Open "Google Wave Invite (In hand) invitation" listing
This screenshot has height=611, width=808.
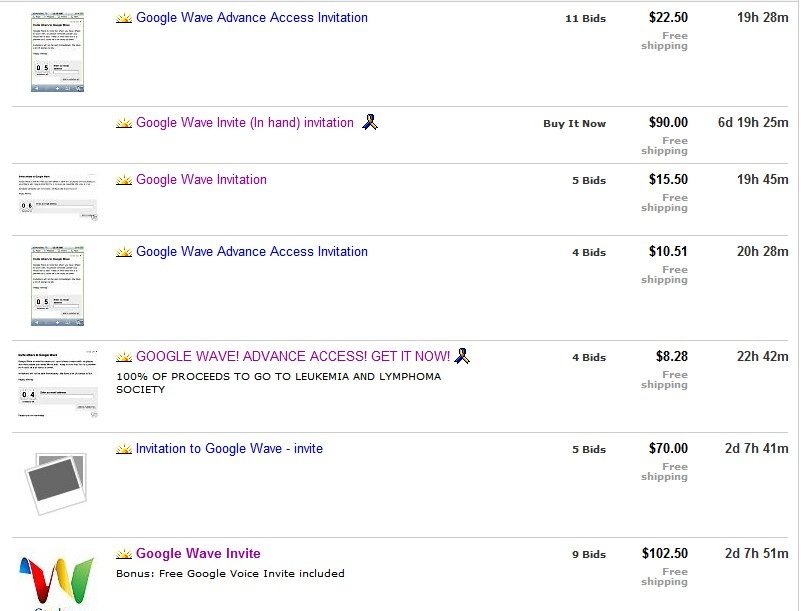coord(244,123)
